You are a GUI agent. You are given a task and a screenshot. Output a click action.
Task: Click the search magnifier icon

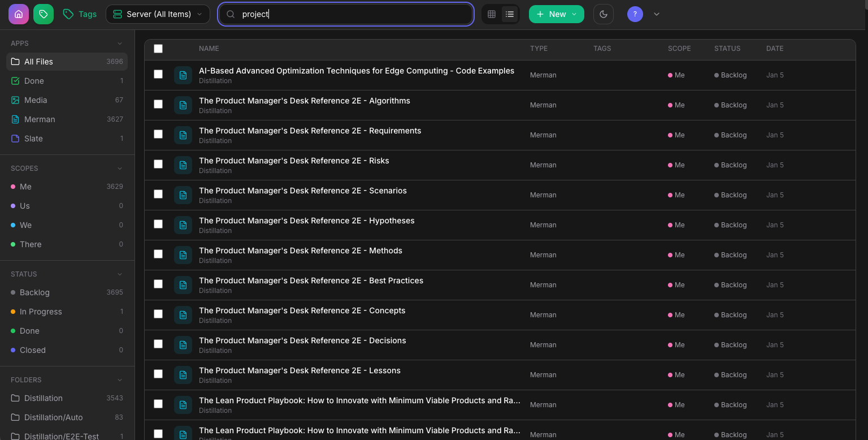click(231, 14)
